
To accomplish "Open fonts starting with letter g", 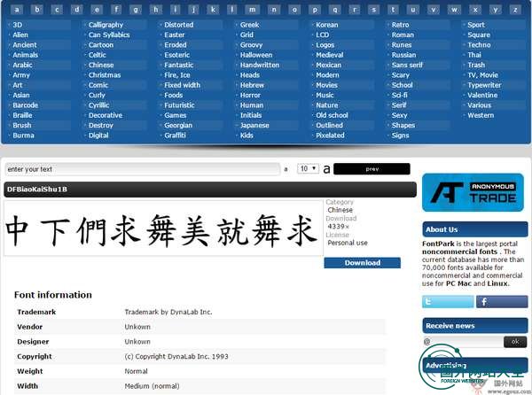I will (136, 10).
